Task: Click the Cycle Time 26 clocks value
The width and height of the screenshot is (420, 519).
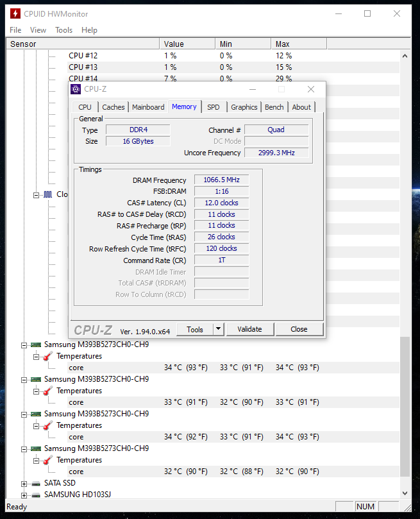Action: coord(222,237)
